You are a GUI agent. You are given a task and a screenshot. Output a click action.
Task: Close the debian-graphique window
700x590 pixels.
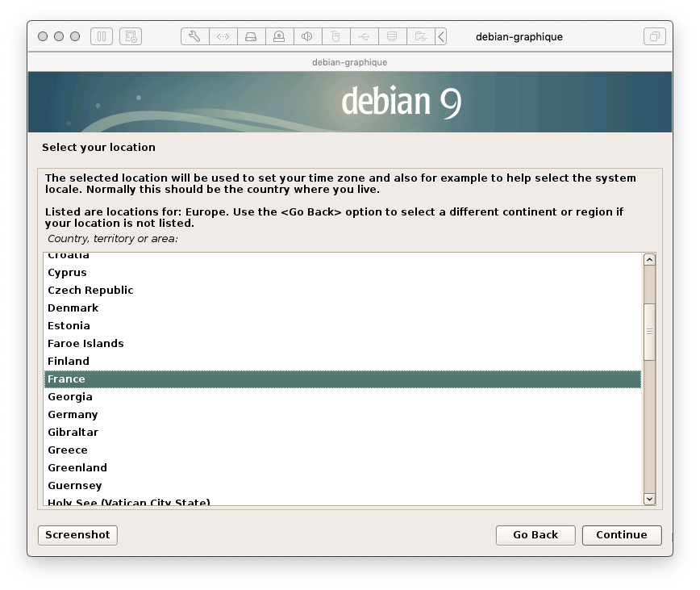coord(43,36)
